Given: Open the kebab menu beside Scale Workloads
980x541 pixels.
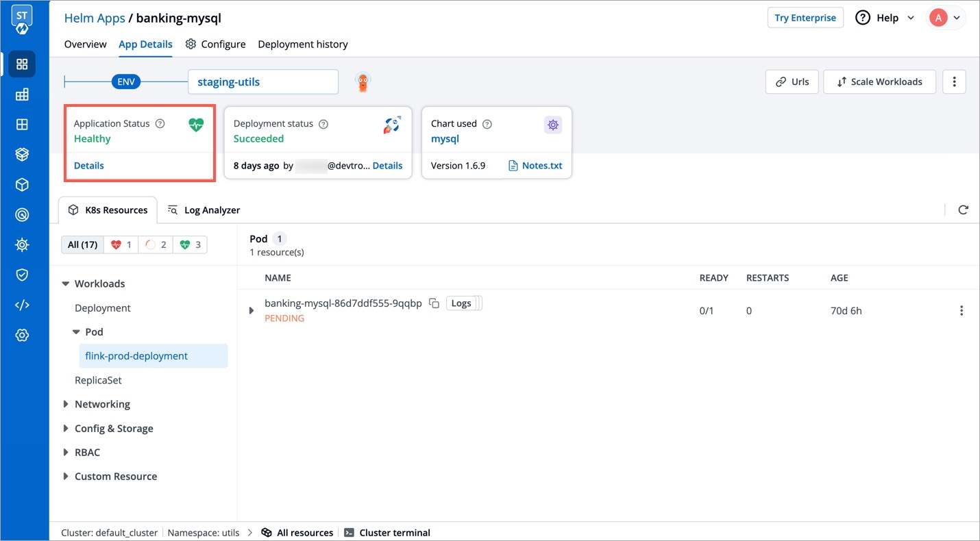Looking at the screenshot, I should click(954, 81).
